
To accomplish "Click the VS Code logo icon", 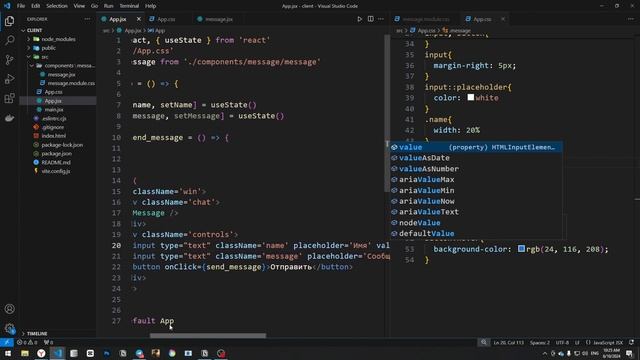I will pyautogui.click(x=7, y=6).
